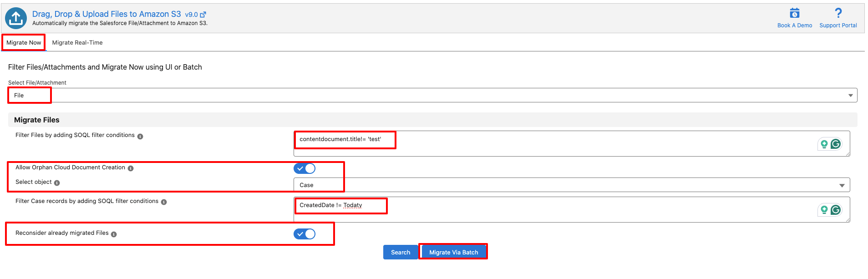Open Drag, Drop & Upload Files title link
The height and width of the screenshot is (279, 868).
[x=107, y=14]
